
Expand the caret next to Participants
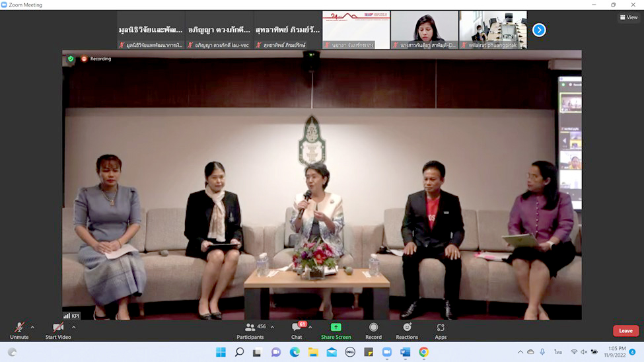click(x=272, y=327)
